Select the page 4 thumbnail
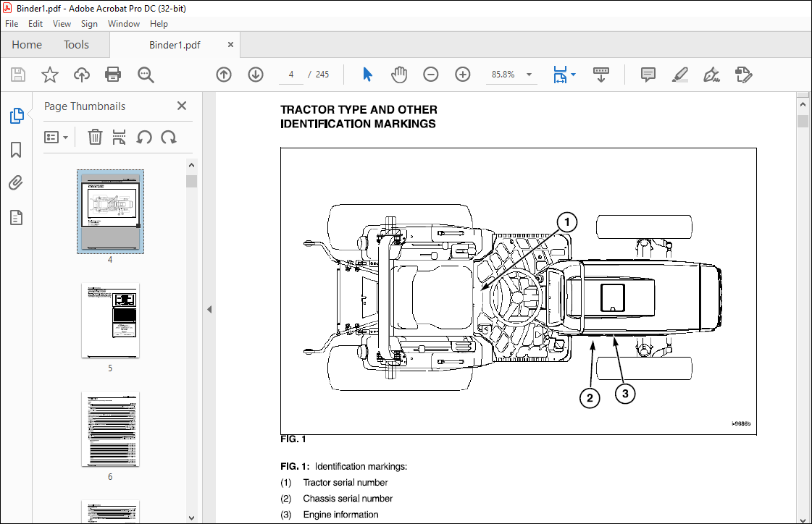Screen dimensions: 812x524 pos(110,211)
